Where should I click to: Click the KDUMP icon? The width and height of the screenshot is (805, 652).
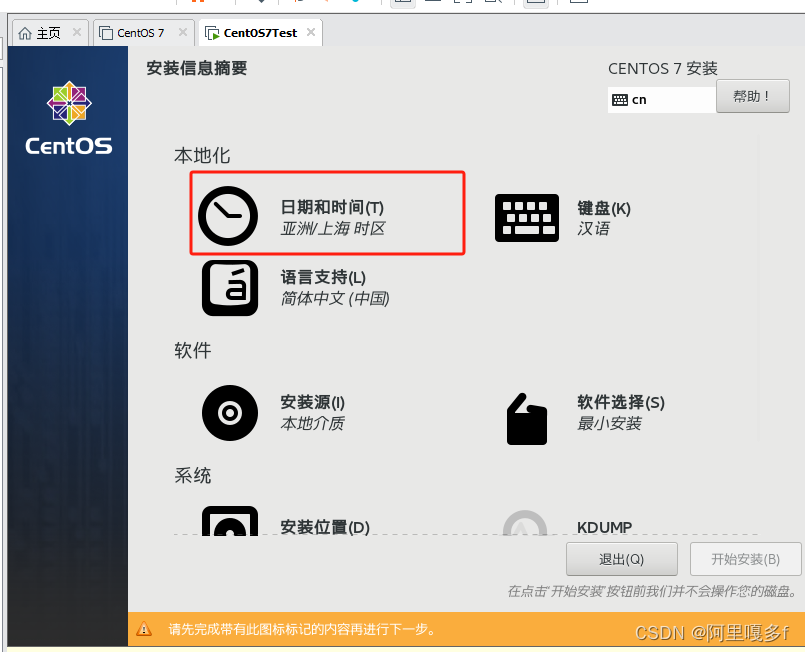(525, 523)
